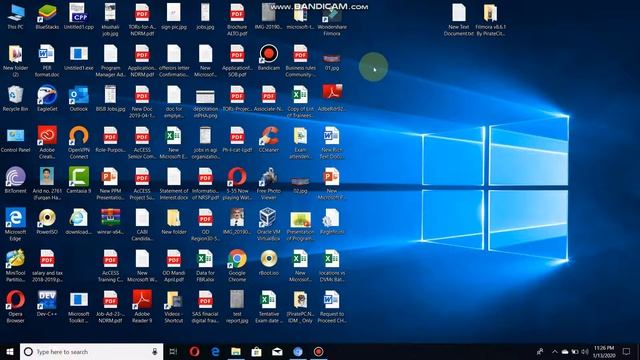Open Edge from the taskbar
640x360 pixels.
pos(215,351)
